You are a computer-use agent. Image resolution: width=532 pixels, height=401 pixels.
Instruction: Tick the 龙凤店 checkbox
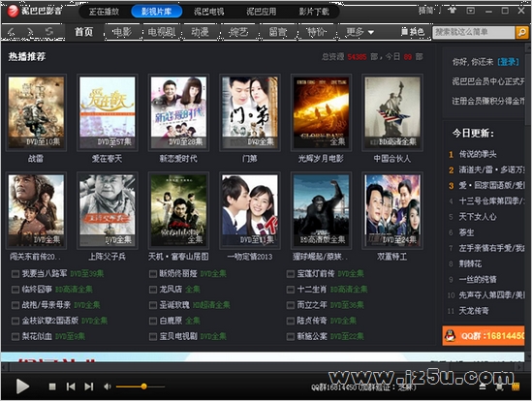click(x=153, y=290)
